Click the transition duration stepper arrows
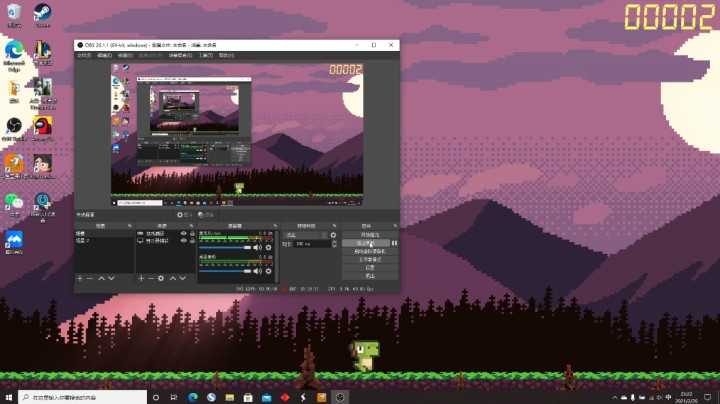The height and width of the screenshot is (404, 720). click(334, 244)
